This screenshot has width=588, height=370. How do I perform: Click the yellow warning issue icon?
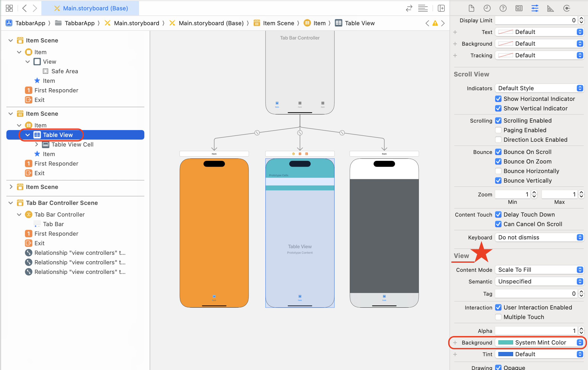click(x=435, y=23)
